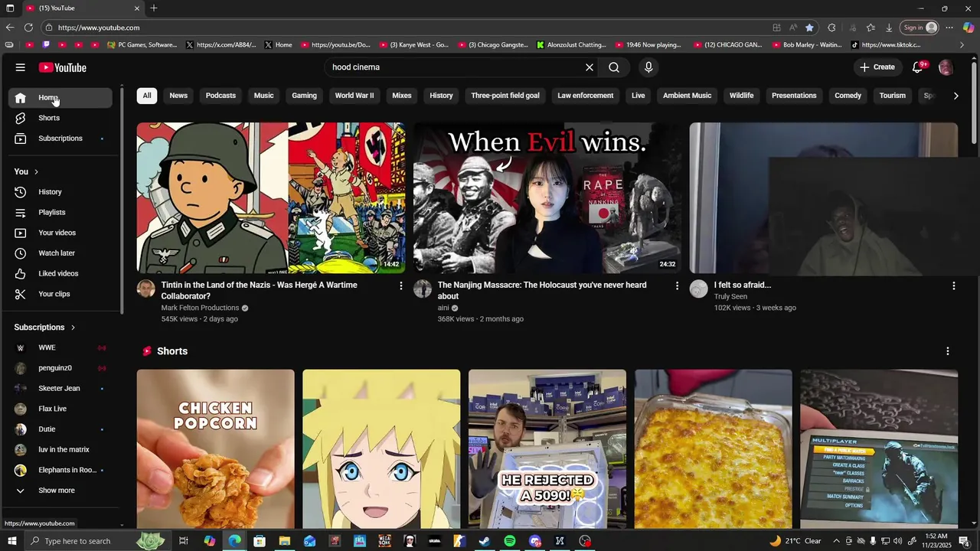Screen dimensions: 980x551
Task: Open Subscriptions in the sidebar
Action: click(60, 139)
